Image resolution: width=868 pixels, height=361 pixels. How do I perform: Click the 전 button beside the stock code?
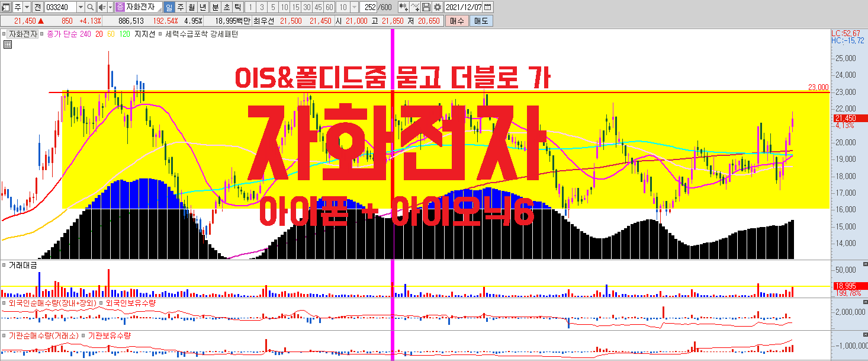pos(38,7)
